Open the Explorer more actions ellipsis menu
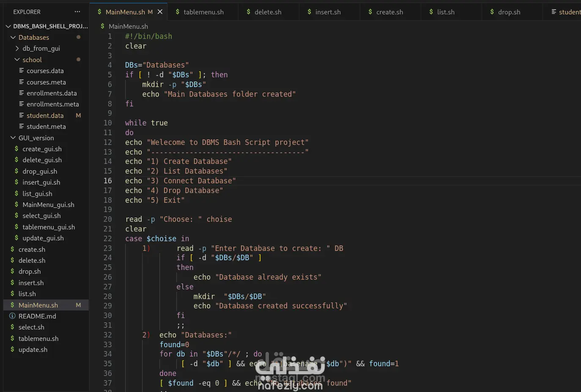This screenshot has height=392, width=581. tap(77, 12)
